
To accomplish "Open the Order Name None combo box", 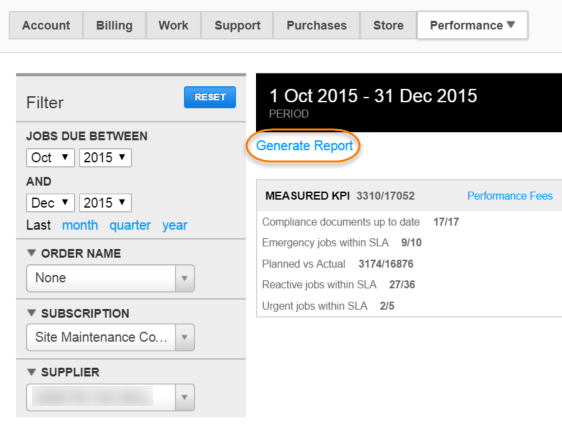I will [x=110, y=278].
